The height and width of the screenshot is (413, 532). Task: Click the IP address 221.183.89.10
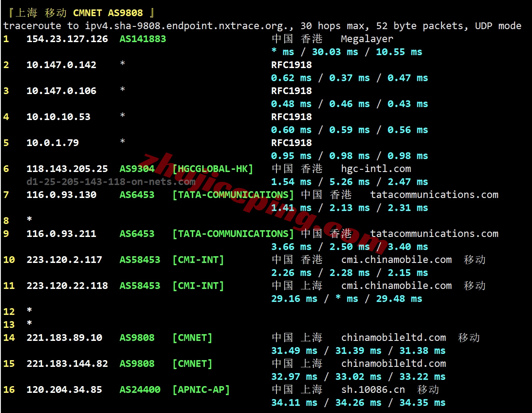tap(64, 338)
